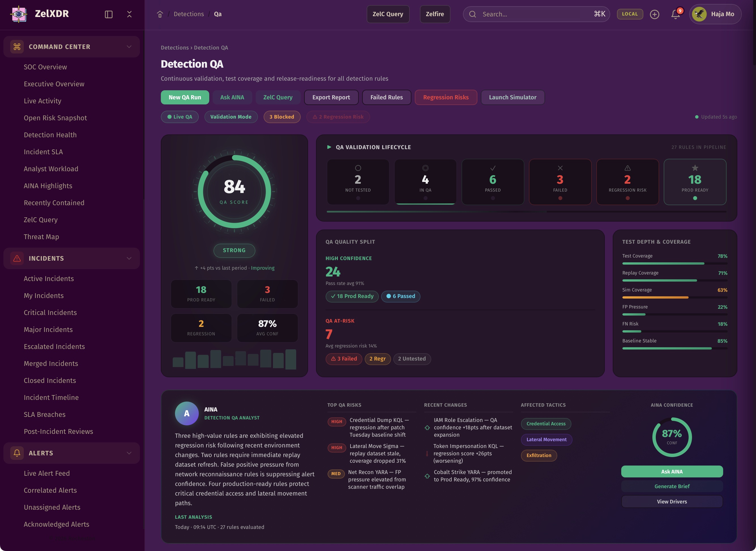Open the notifications bell icon
The width and height of the screenshot is (756, 551).
point(675,14)
